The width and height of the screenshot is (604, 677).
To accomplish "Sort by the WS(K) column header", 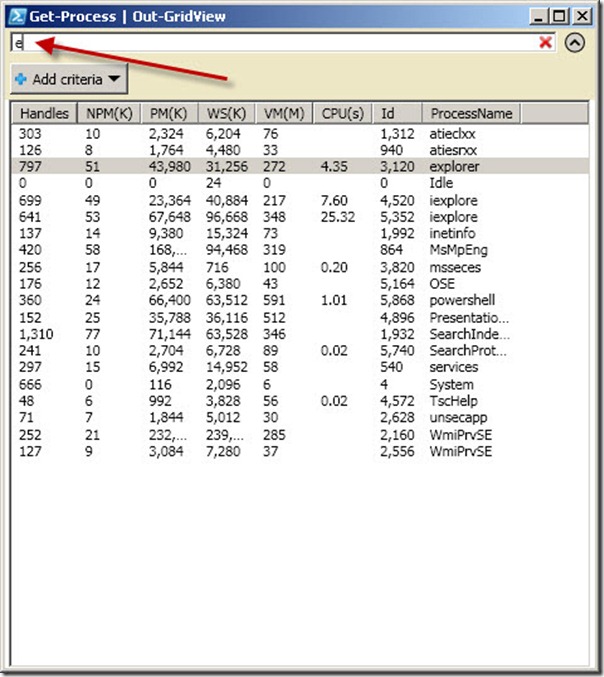I will click(x=227, y=114).
